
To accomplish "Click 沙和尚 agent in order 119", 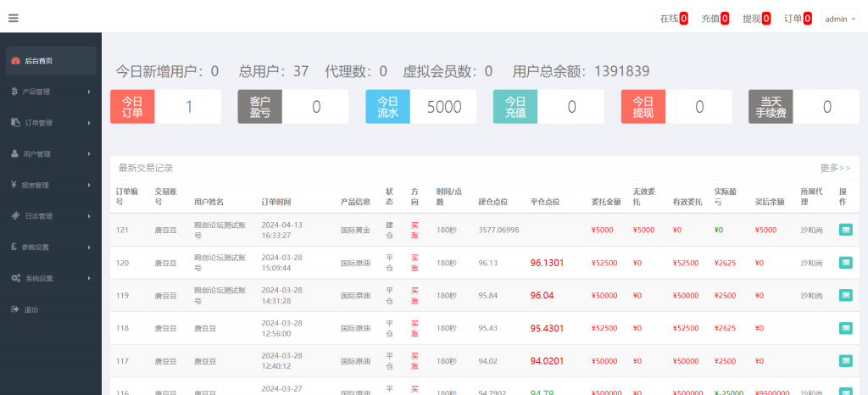I will click(x=811, y=296).
